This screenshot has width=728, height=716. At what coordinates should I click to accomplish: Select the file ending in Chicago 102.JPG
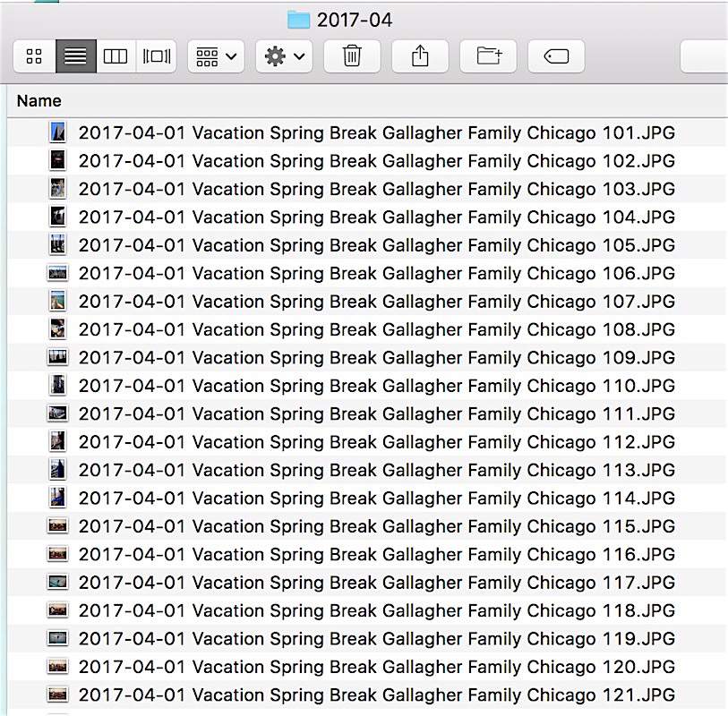coord(367,160)
